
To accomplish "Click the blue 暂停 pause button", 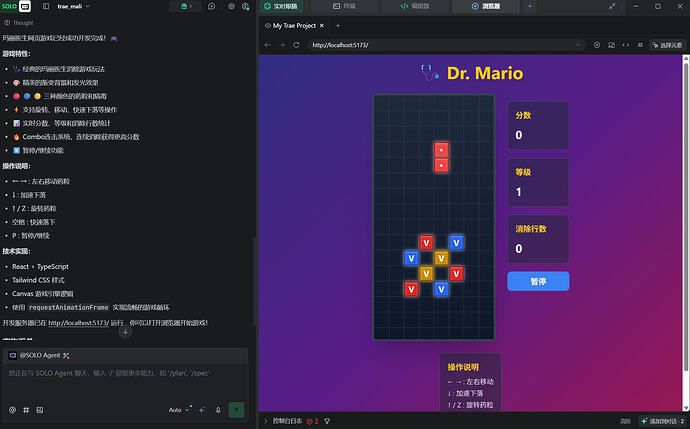I will coord(538,281).
